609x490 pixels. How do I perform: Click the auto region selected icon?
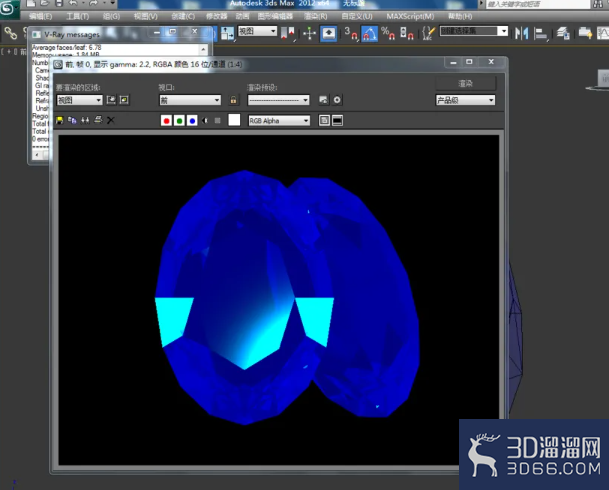coord(124,100)
